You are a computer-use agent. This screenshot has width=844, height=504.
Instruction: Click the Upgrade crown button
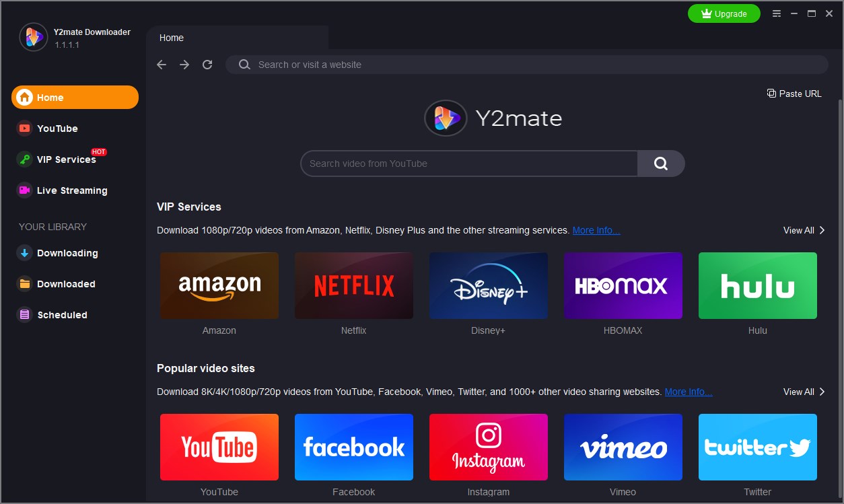[724, 13]
